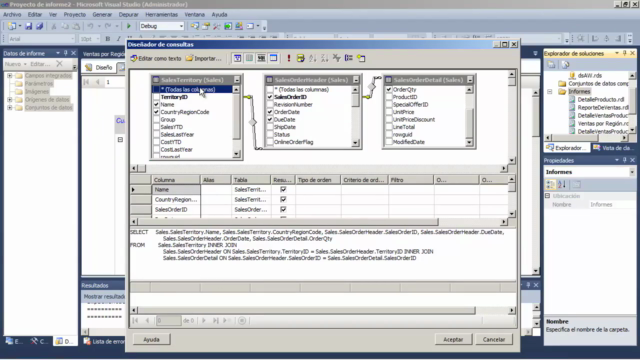The height and width of the screenshot is (360, 640).
Task: Open the Generar menu
Action: pyautogui.click(x=102, y=14)
